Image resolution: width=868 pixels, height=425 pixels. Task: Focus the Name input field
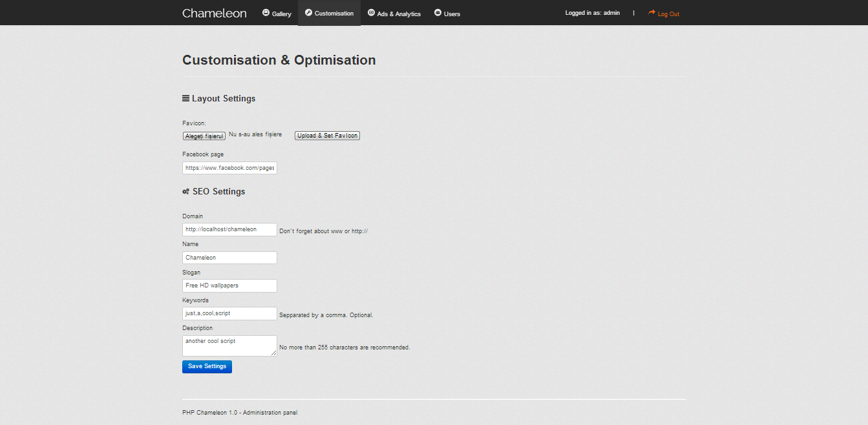[229, 258]
